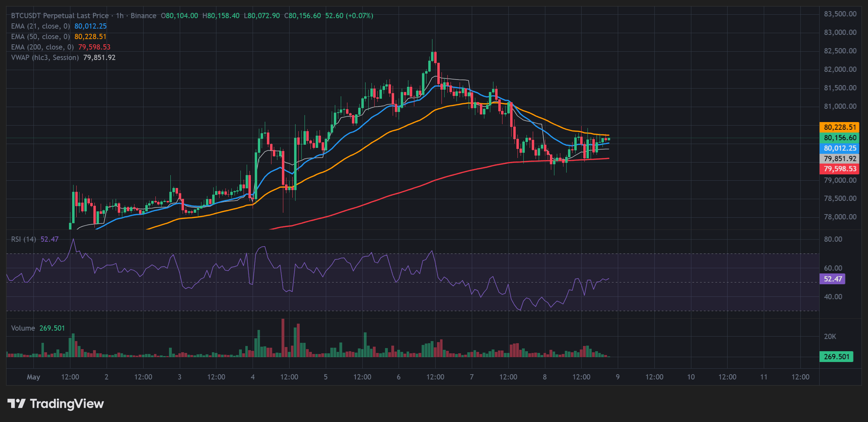The width and height of the screenshot is (868, 422).
Task: Select the EMA (50, close, 0) legend label
Action: 40,37
